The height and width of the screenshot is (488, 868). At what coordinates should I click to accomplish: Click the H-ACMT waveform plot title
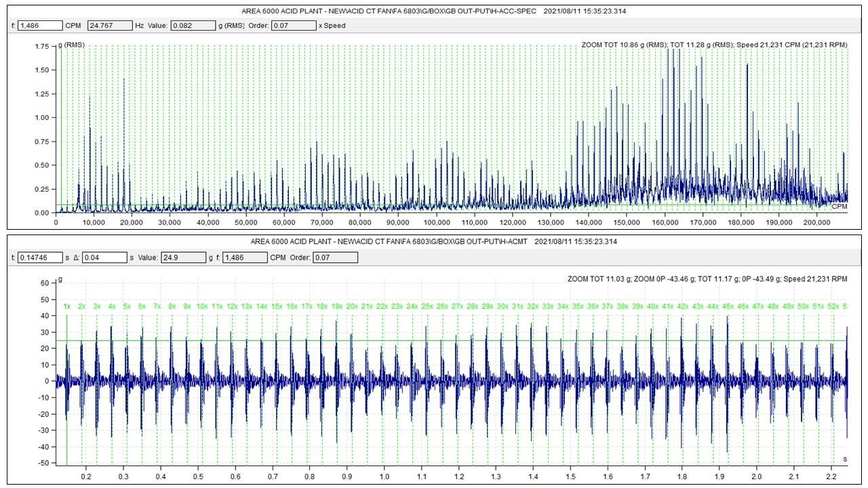pyautogui.click(x=434, y=241)
